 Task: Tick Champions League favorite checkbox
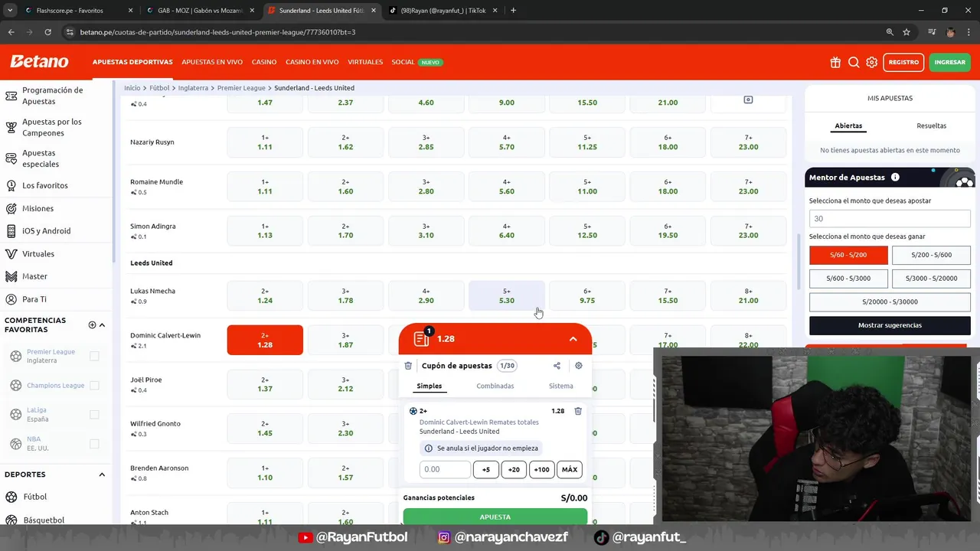pyautogui.click(x=94, y=386)
